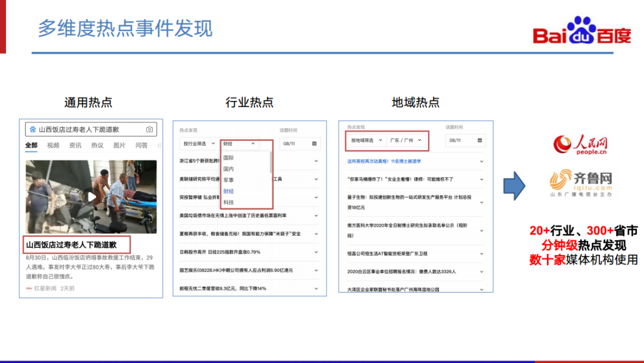The height and width of the screenshot is (363, 644).
Task: Click the 人民网 people.cn logo
Action: pyautogui.click(x=580, y=144)
